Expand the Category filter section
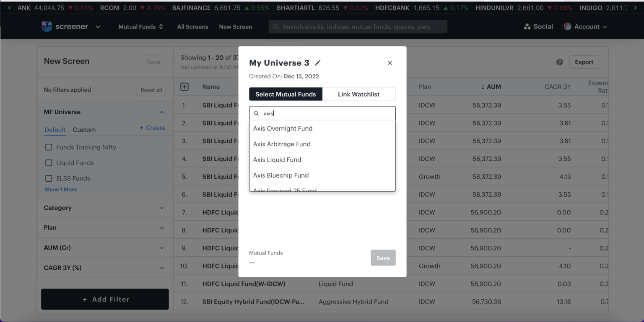 (x=161, y=208)
